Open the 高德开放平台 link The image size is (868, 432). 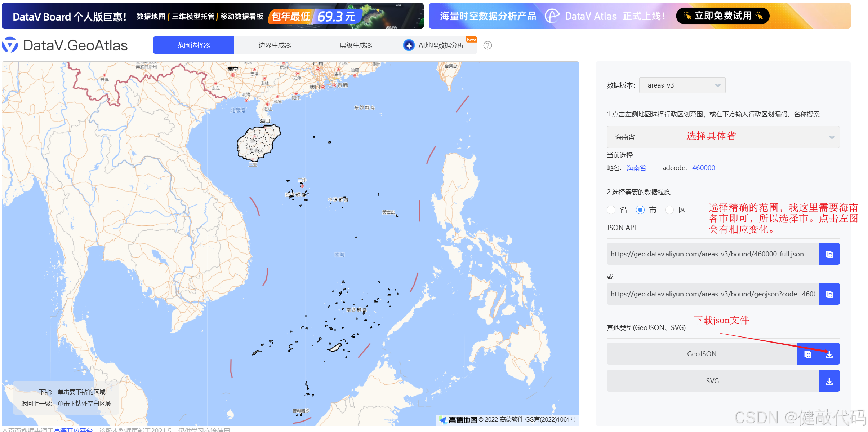[x=73, y=429]
